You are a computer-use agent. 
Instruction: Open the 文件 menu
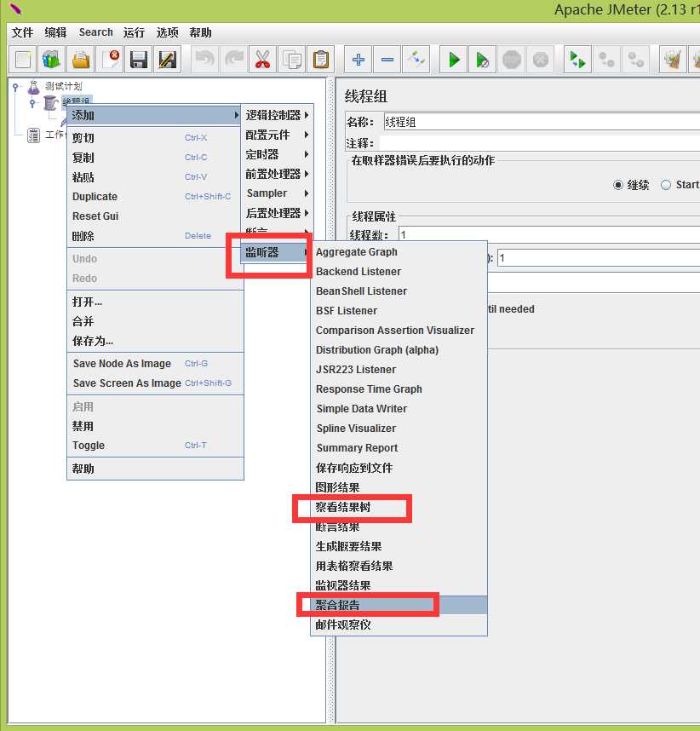pyautogui.click(x=22, y=32)
